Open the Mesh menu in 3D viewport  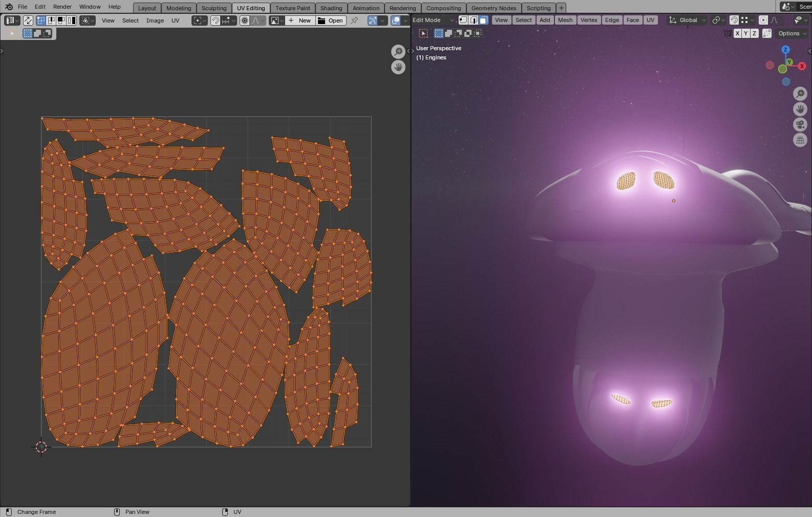[x=565, y=20]
